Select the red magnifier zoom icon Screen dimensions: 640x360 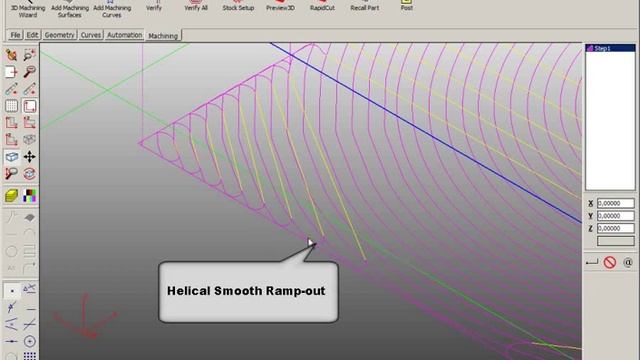[x=29, y=72]
